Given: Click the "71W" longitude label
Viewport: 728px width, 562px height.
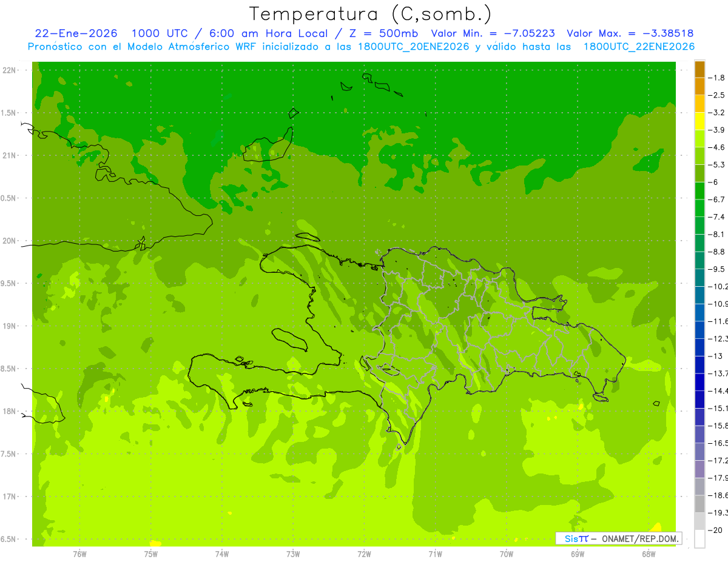Looking at the screenshot, I should pyautogui.click(x=435, y=554).
